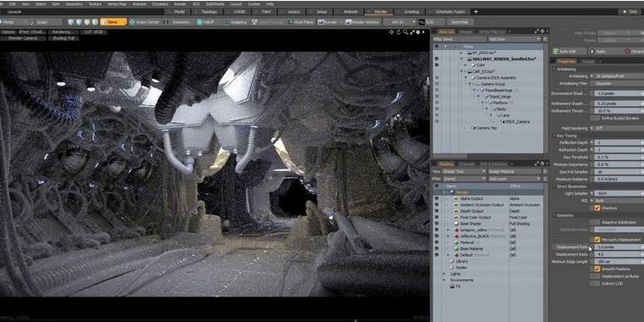This screenshot has width=644, height=322.
Task: Open the Add Layer dropdown
Action: [514, 179]
